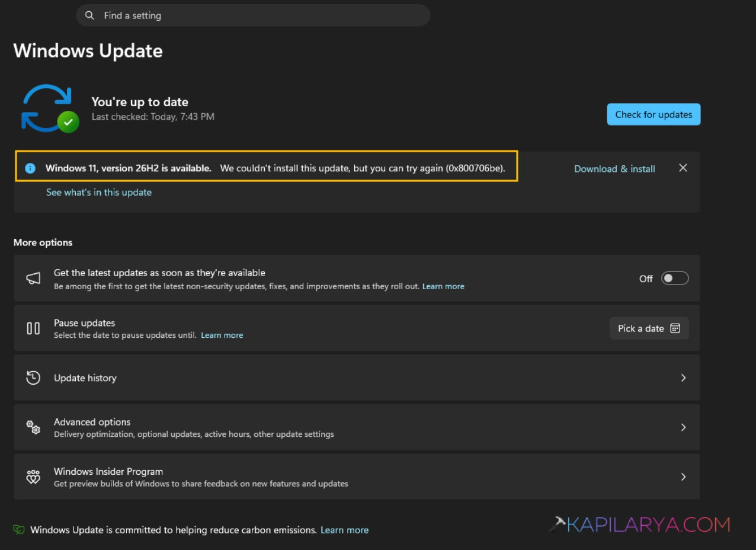Screen dimensions: 756x550
Task: Click 'Windows Insider Program' row title
Action: 108,472
